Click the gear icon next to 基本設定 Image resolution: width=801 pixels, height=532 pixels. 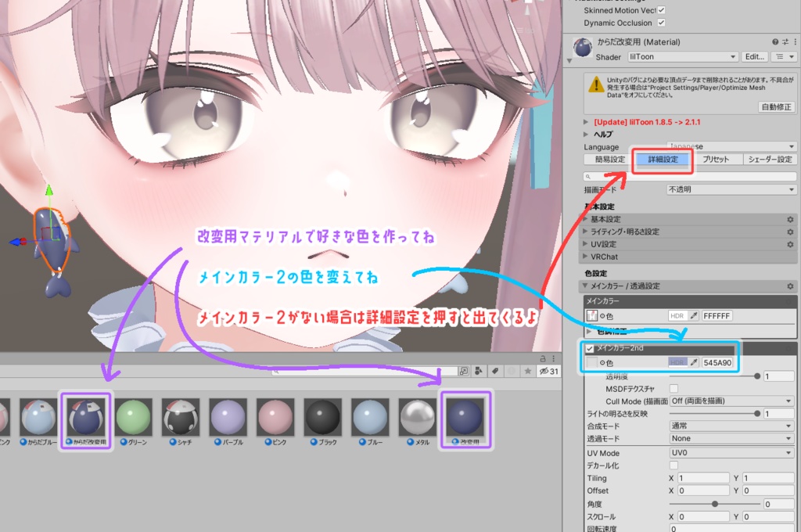click(x=790, y=219)
